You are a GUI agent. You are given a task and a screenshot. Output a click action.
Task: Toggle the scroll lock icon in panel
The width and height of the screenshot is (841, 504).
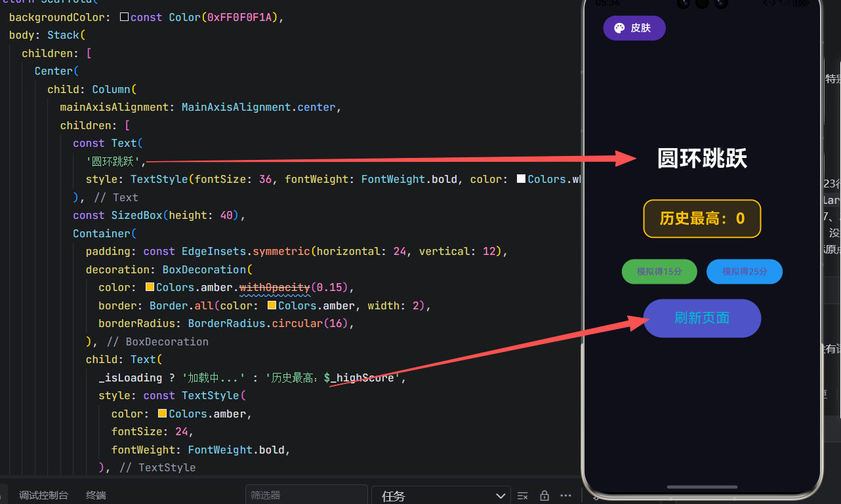pos(544,495)
